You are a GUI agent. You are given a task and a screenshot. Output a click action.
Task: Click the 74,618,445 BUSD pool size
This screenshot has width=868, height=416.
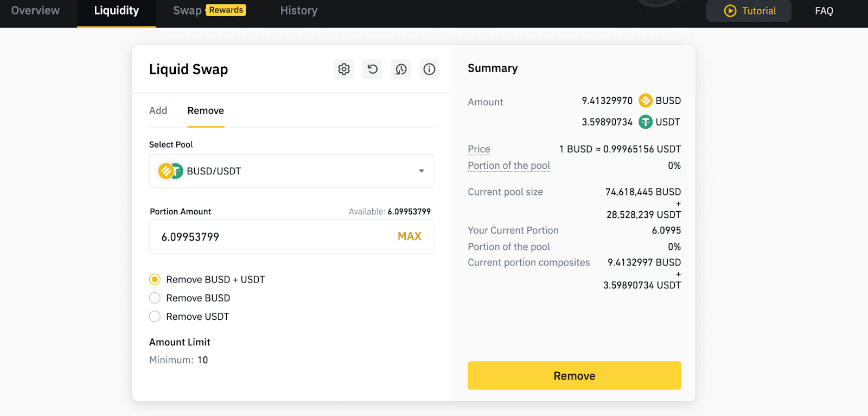tap(643, 192)
